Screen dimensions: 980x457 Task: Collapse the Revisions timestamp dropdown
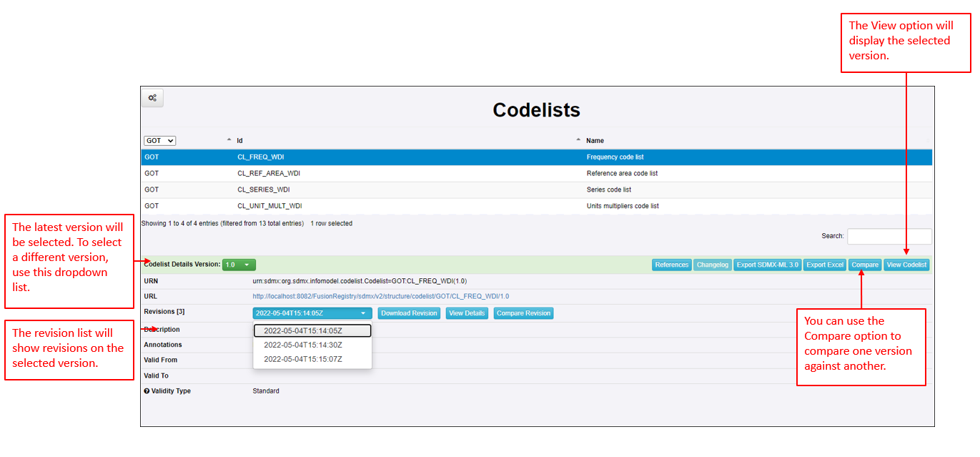click(x=312, y=313)
